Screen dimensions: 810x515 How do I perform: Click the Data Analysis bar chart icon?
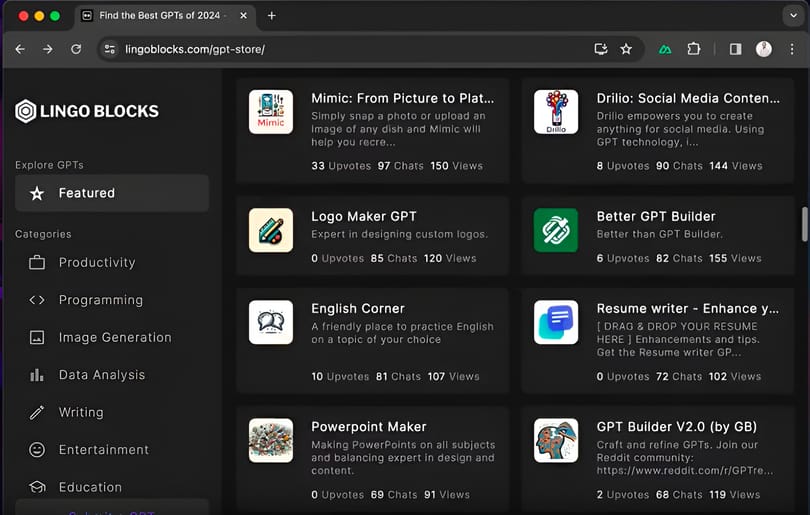pyautogui.click(x=37, y=375)
